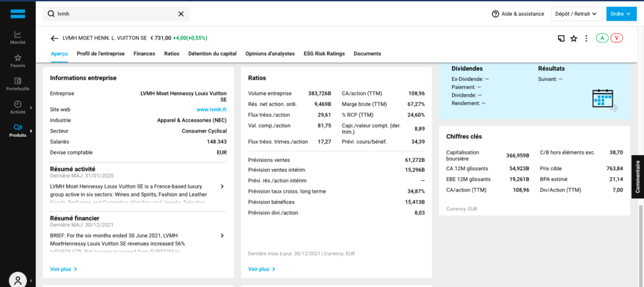Open the www.lvmh.fr website link
Screen dimensions: 644x287
tap(211, 109)
